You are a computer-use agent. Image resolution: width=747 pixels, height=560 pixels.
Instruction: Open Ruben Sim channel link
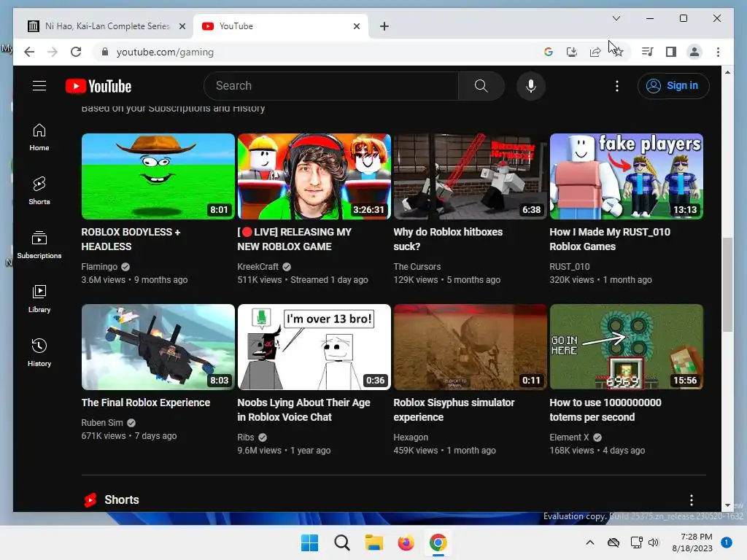[102, 422]
